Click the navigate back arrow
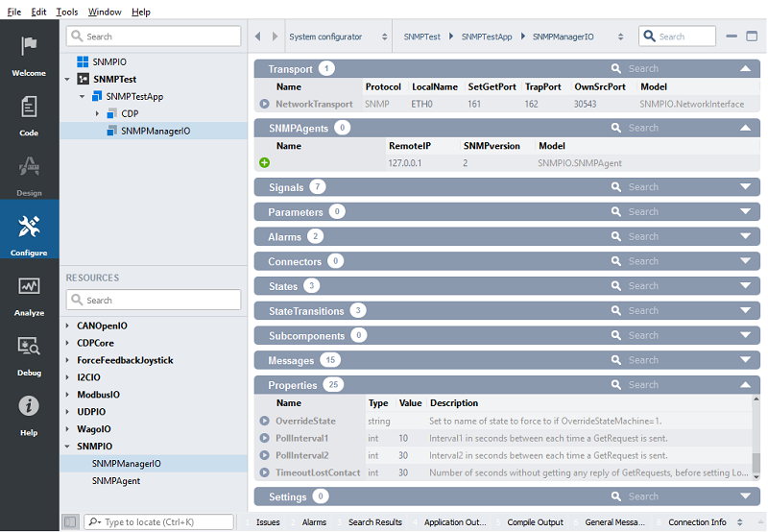This screenshot has width=768, height=532. 258,36
